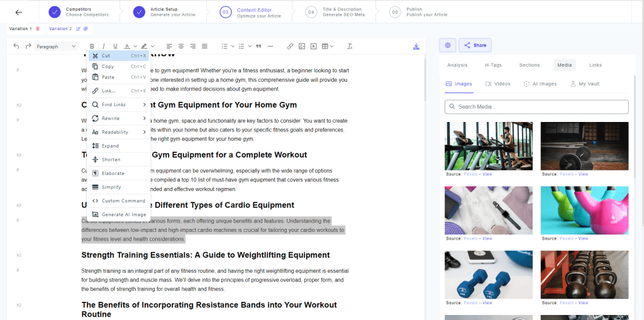This screenshot has width=644, height=320.
Task: Open the Paragraph style dropdown
Action: 56,47
